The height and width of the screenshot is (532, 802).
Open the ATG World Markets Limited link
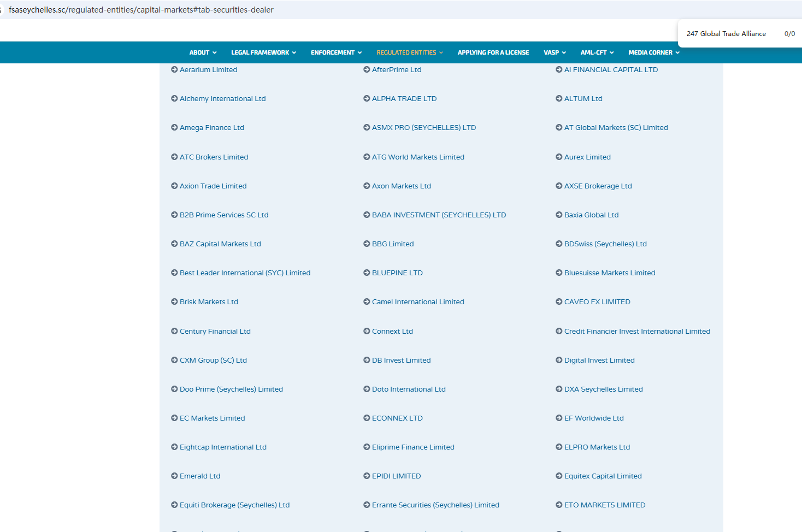pos(418,157)
